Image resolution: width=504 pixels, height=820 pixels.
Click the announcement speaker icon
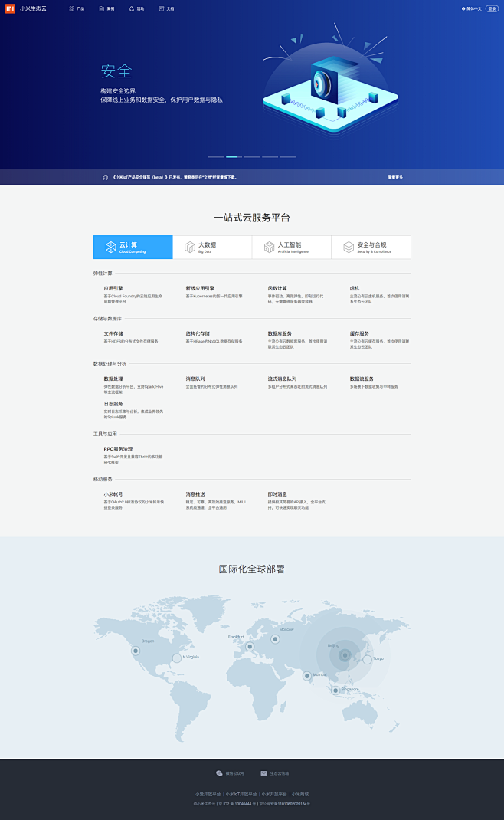point(105,177)
